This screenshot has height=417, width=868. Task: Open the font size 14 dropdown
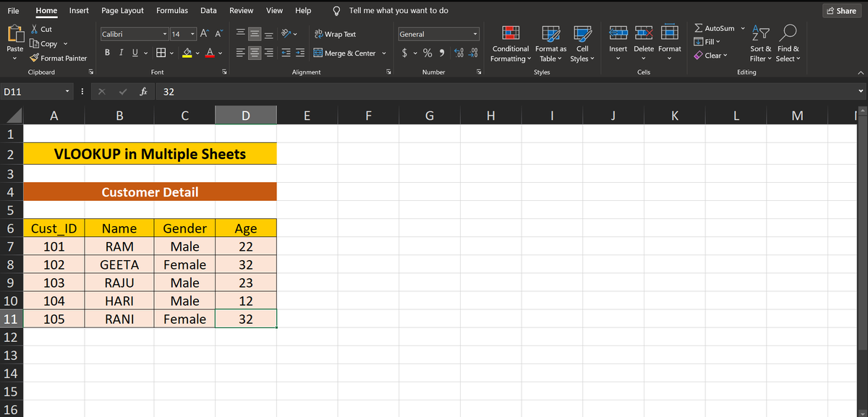(x=192, y=34)
